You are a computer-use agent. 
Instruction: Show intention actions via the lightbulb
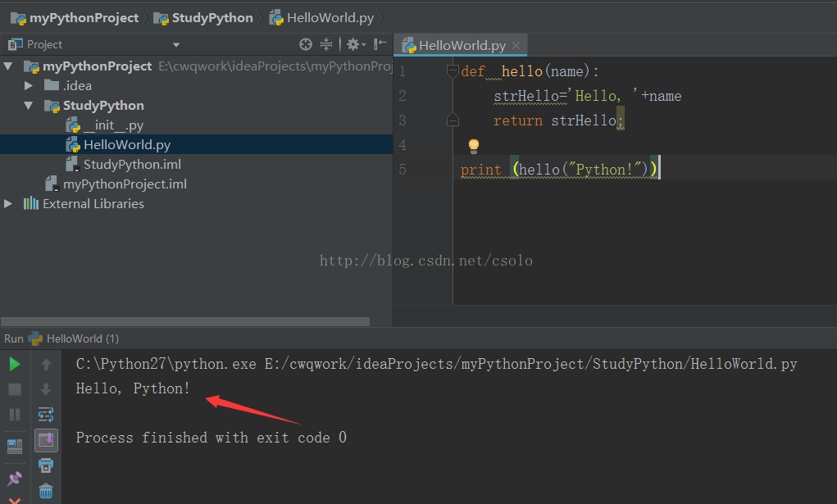pos(474,145)
